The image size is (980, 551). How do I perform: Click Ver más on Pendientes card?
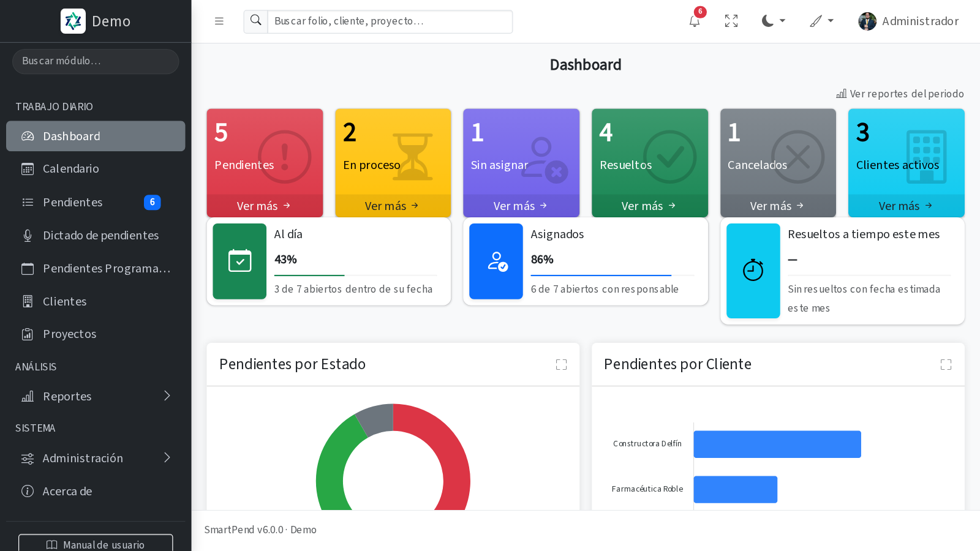(265, 206)
